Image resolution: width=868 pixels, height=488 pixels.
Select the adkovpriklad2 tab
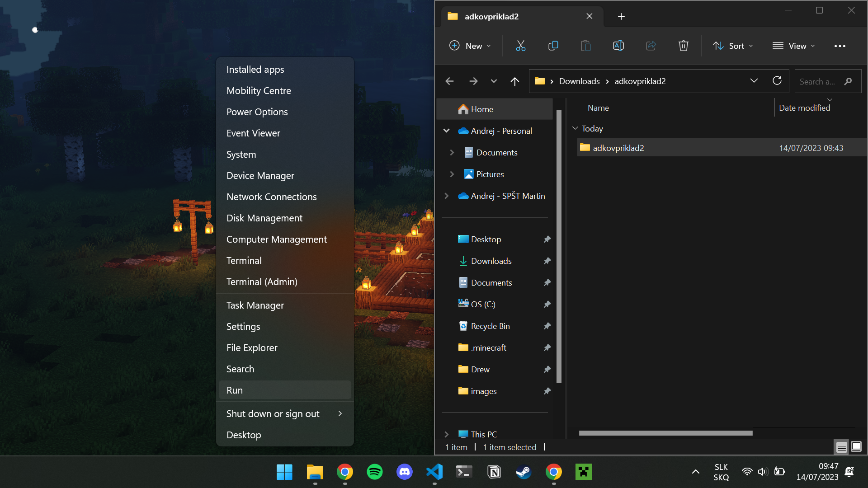pyautogui.click(x=522, y=17)
